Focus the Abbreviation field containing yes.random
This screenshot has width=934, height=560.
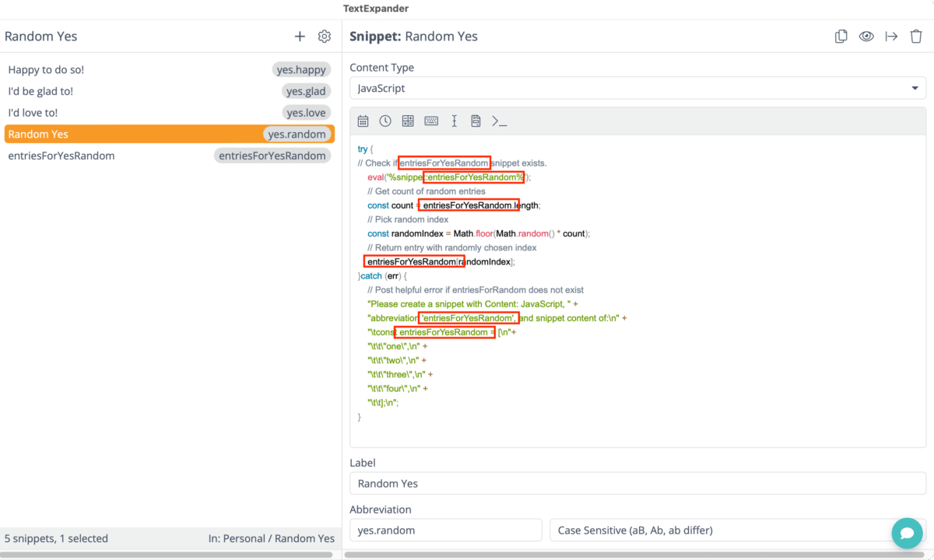(446, 530)
